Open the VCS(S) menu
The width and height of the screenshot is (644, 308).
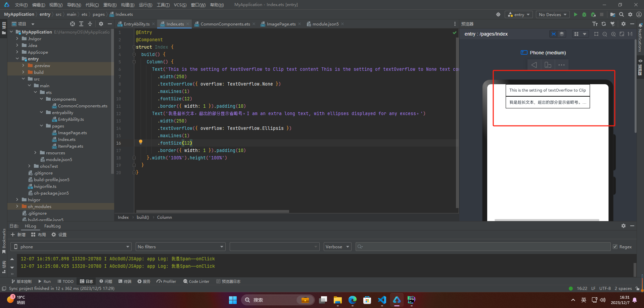pyautogui.click(x=180, y=5)
